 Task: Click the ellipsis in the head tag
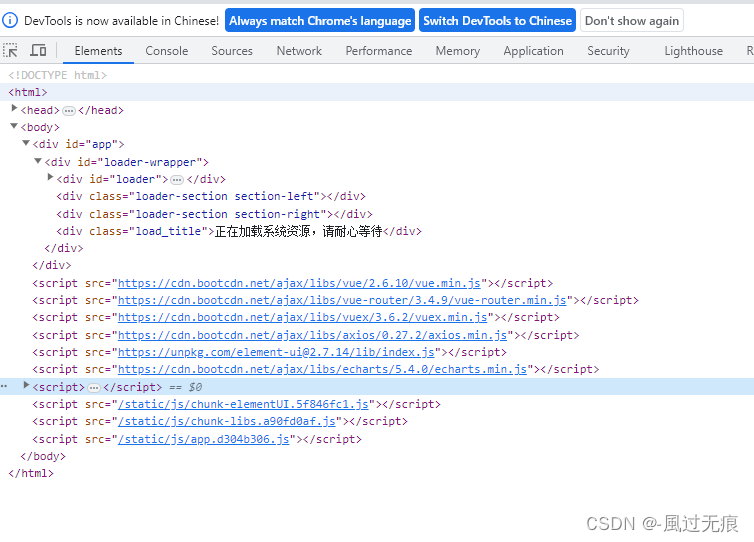coord(69,111)
